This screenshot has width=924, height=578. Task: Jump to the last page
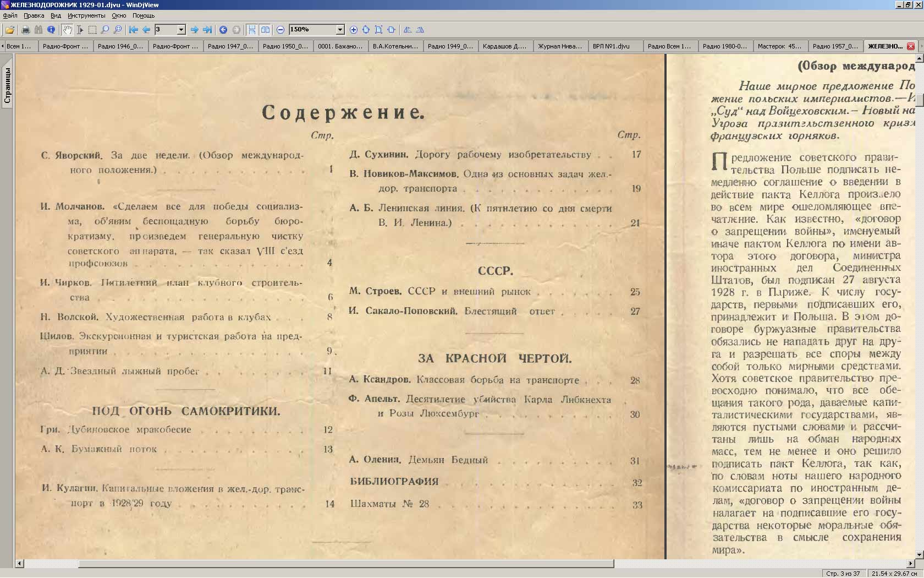207,30
